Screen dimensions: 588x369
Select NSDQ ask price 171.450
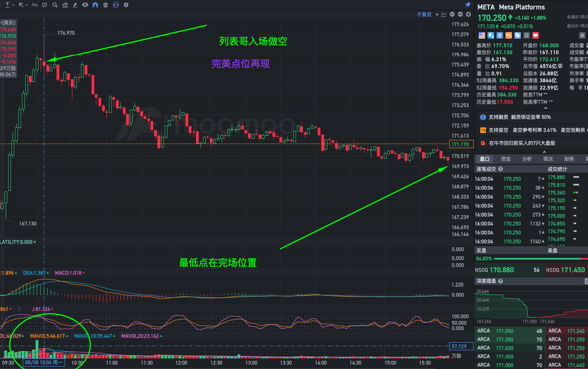click(x=573, y=270)
